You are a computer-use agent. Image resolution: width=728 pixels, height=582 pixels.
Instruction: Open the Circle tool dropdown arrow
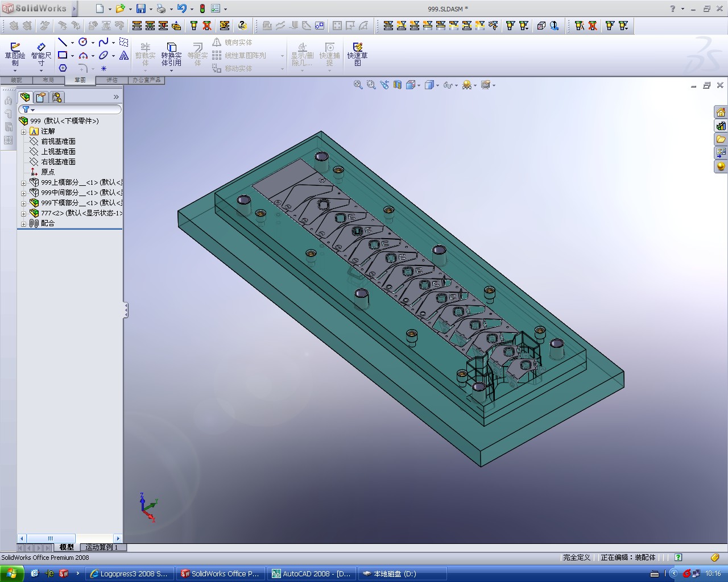93,43
